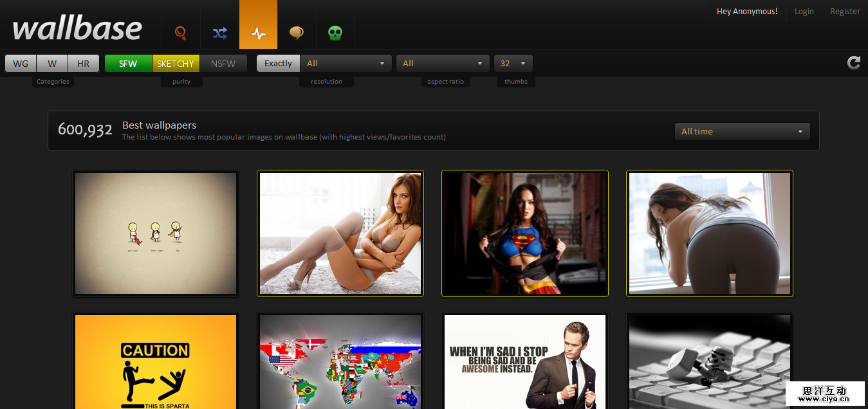
Task: Toggle the W category filter
Action: (52, 63)
